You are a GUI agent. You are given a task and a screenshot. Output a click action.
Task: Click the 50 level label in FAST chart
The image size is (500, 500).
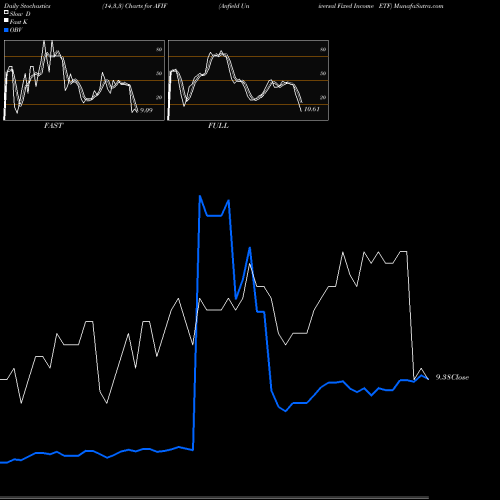click(x=159, y=73)
